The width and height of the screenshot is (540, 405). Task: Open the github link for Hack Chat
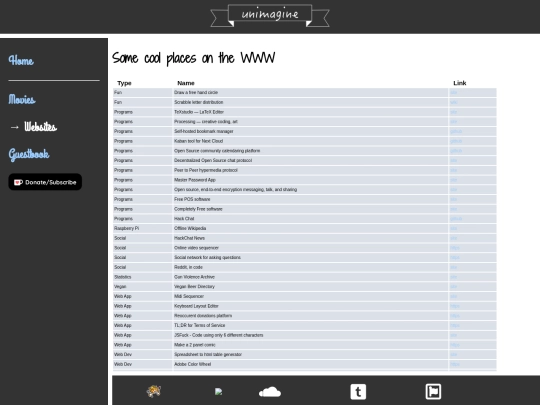coord(456,219)
